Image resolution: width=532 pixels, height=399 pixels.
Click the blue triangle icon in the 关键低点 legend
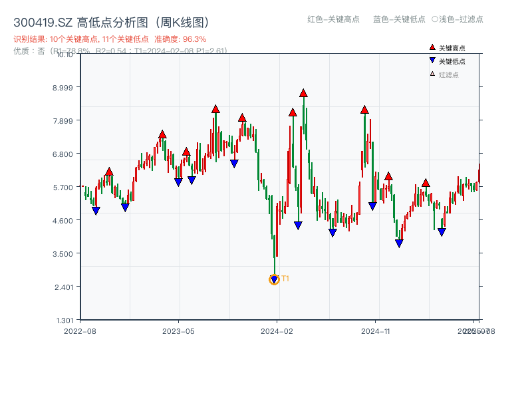432,61
